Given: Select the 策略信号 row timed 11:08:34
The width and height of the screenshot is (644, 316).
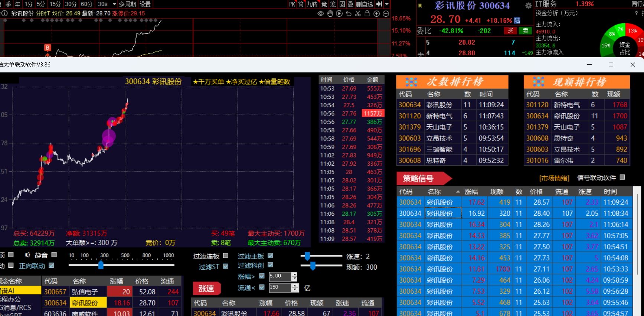Looking at the screenshot, I should point(514,214).
